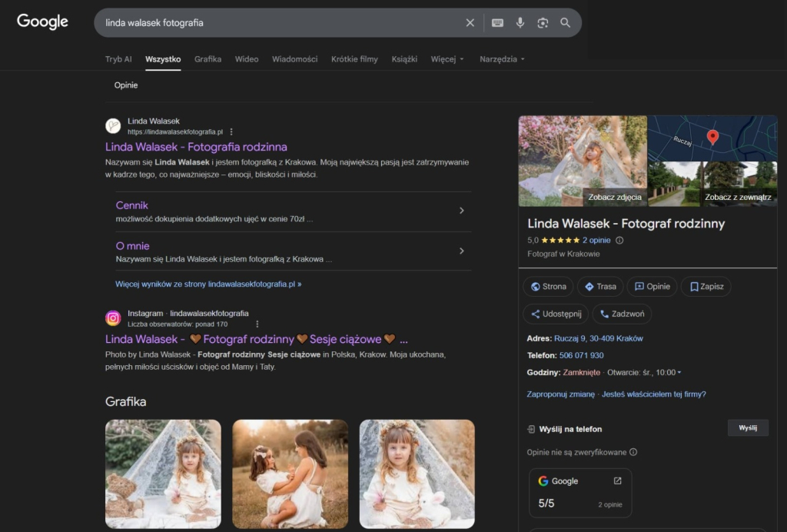Start voice search with microphone icon
The height and width of the screenshot is (532, 787).
click(x=520, y=23)
